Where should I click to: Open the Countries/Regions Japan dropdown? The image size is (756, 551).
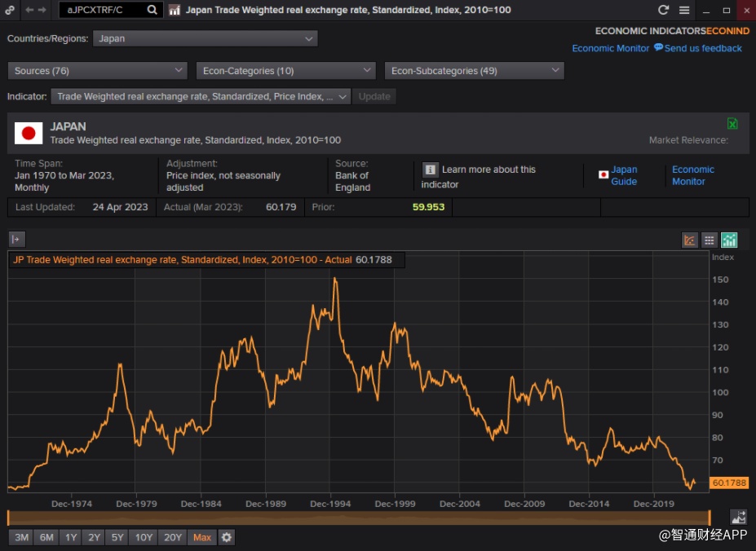coord(206,38)
